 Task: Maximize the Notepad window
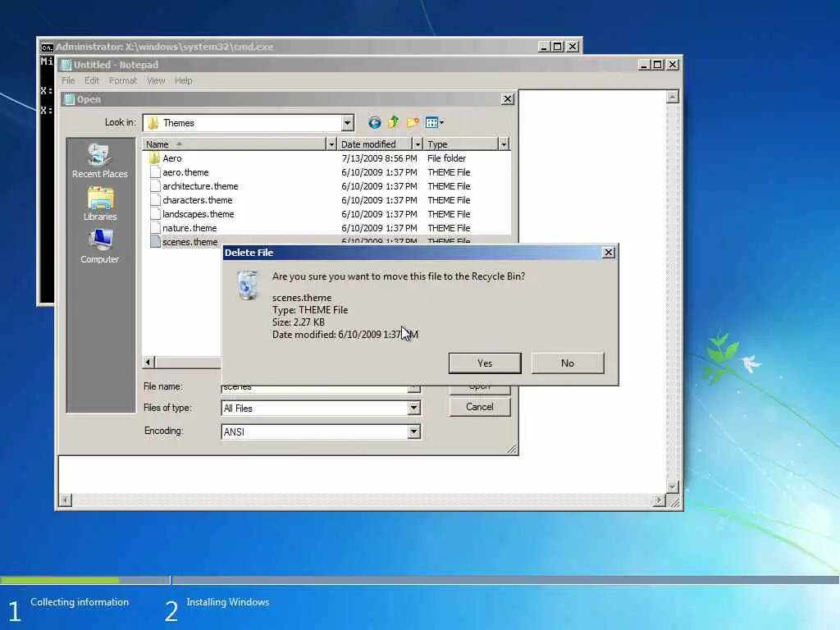point(658,65)
